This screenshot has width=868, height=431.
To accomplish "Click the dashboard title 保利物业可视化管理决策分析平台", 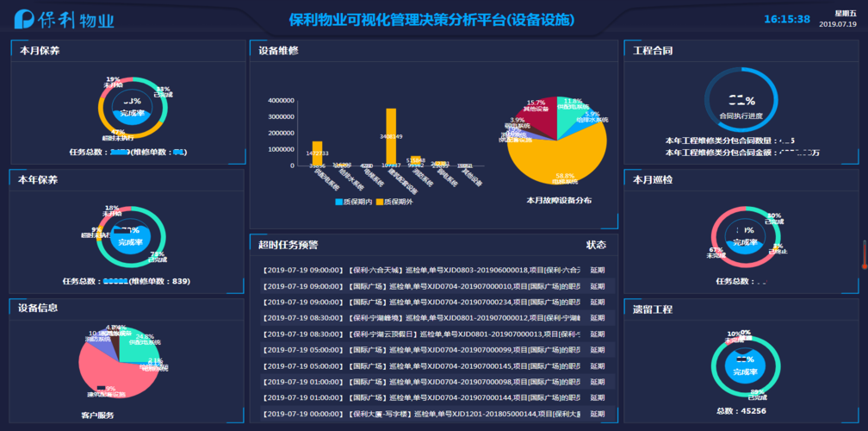I will [x=431, y=20].
